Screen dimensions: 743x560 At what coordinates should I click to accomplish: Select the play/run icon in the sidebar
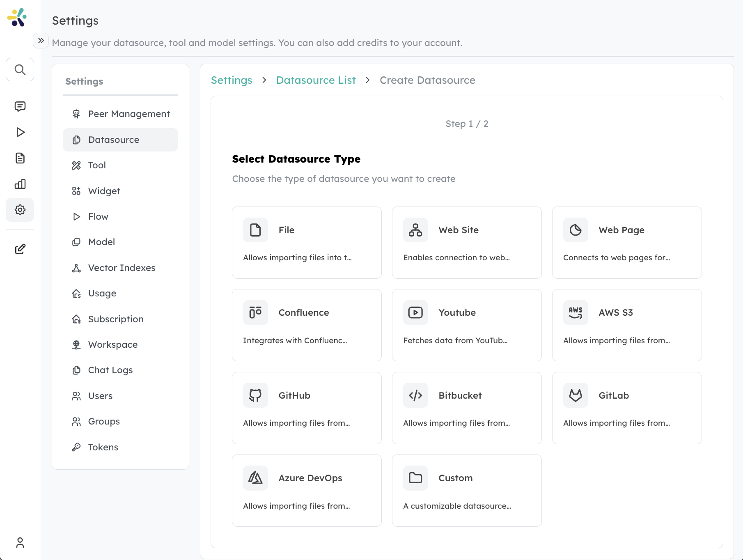coord(20,132)
